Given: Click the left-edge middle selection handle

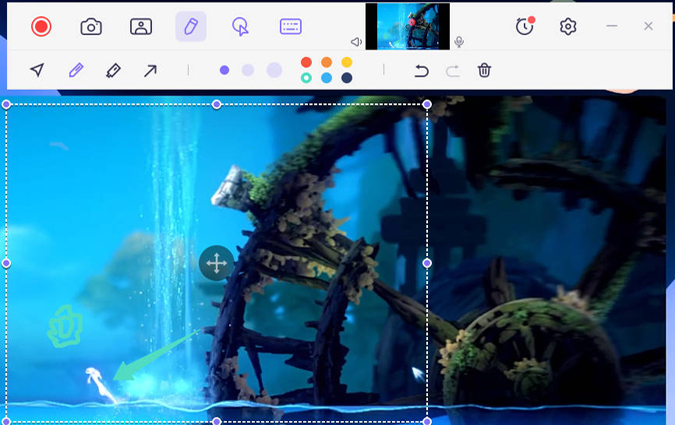Looking at the screenshot, I should point(6,263).
